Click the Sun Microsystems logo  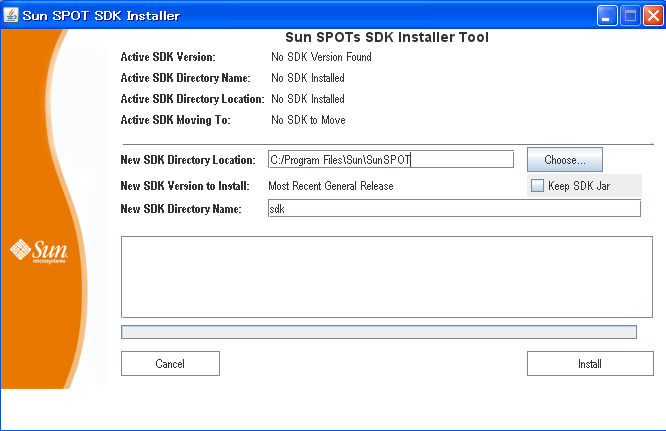tap(39, 251)
